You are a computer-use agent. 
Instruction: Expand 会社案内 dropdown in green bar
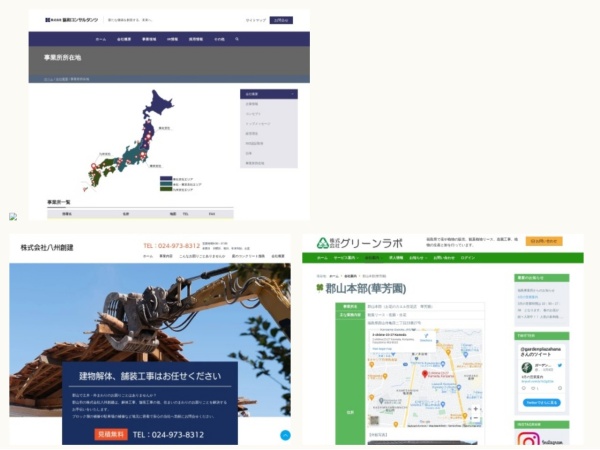(373, 258)
